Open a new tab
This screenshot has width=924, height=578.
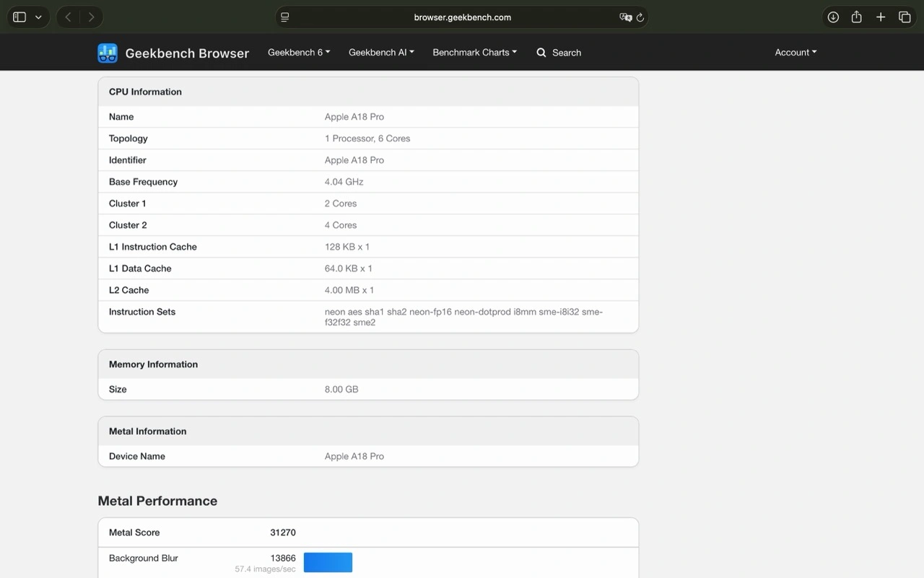[881, 17]
